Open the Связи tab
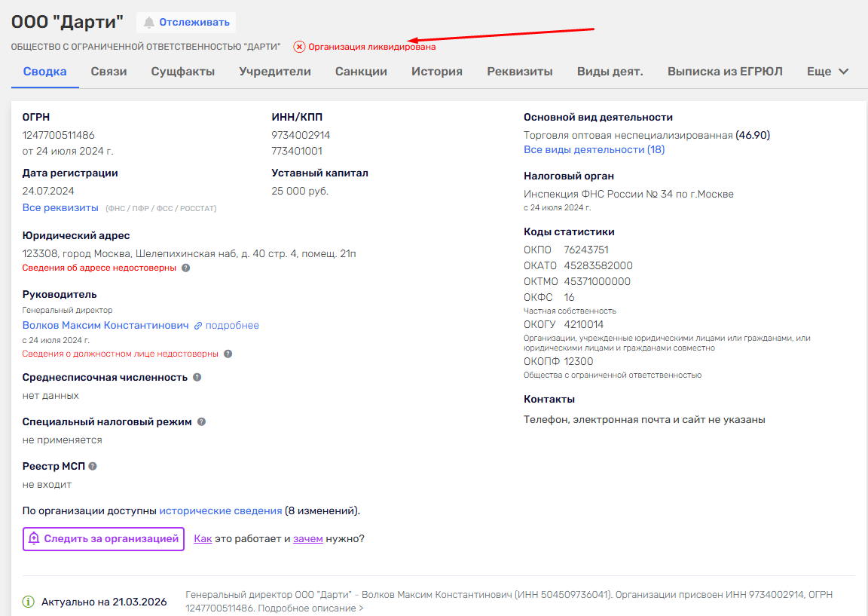The image size is (868, 616). (x=108, y=72)
